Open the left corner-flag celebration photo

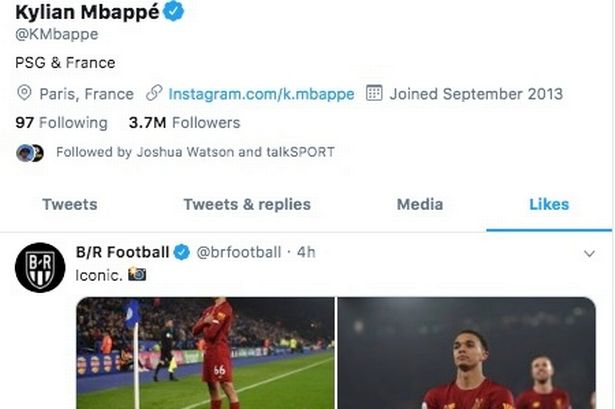click(x=205, y=353)
